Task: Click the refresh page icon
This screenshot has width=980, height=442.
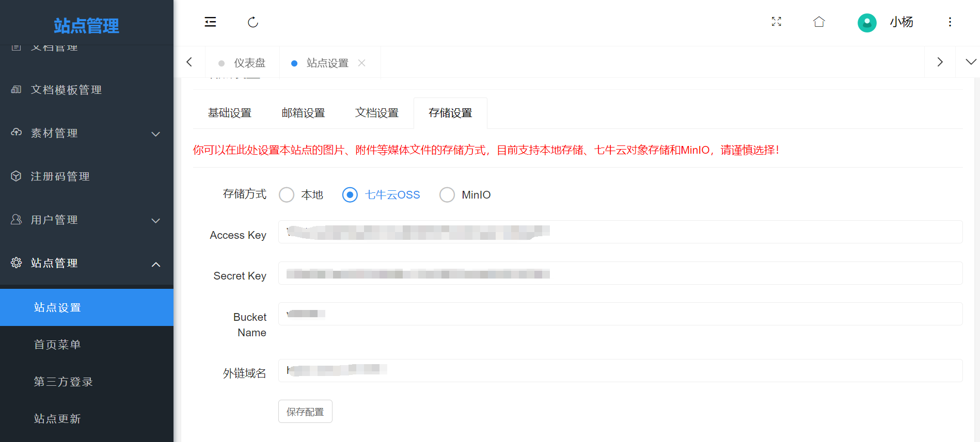Action: click(x=253, y=22)
